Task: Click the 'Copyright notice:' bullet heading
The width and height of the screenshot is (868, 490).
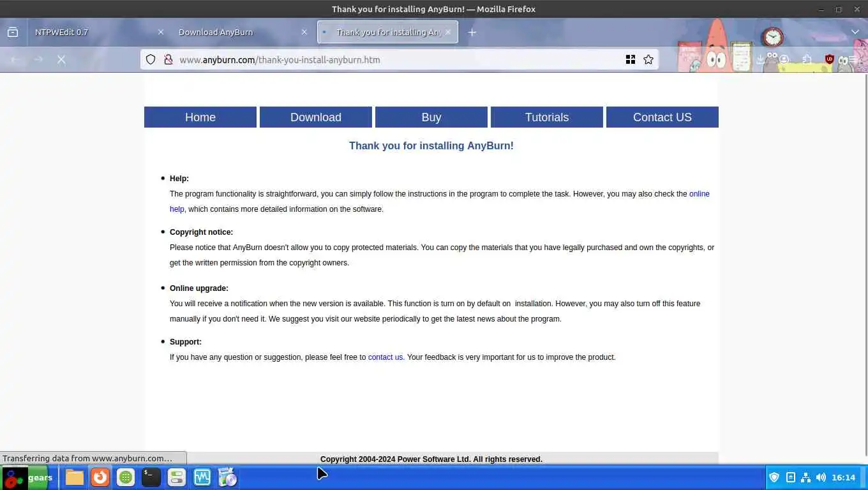Action: pos(201,232)
